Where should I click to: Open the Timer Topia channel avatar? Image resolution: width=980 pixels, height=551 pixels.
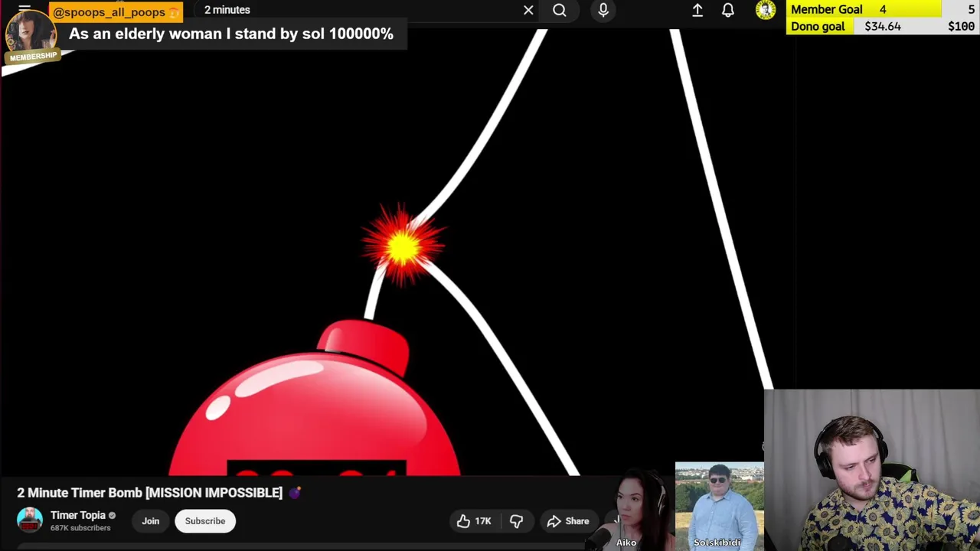click(x=30, y=520)
